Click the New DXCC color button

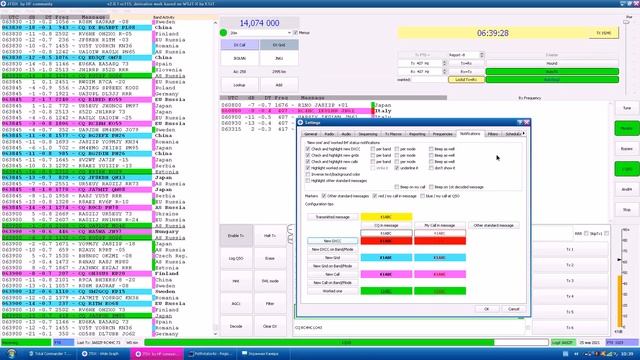333,241
